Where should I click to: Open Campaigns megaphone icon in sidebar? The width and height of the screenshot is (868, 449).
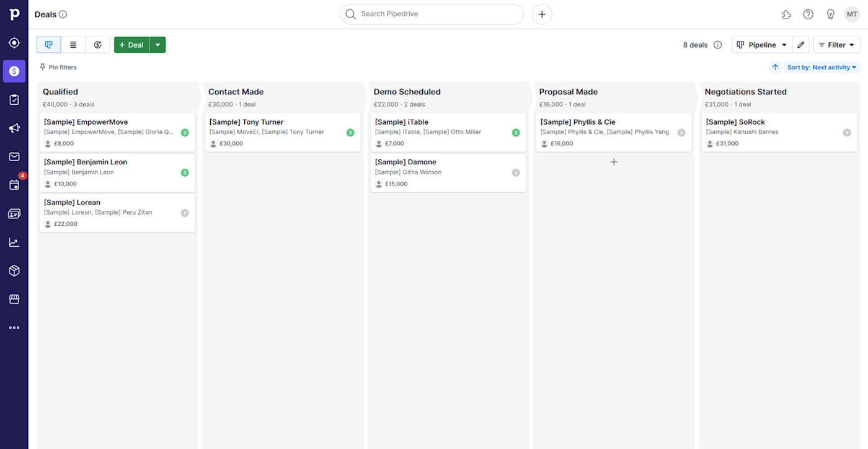pyautogui.click(x=14, y=128)
